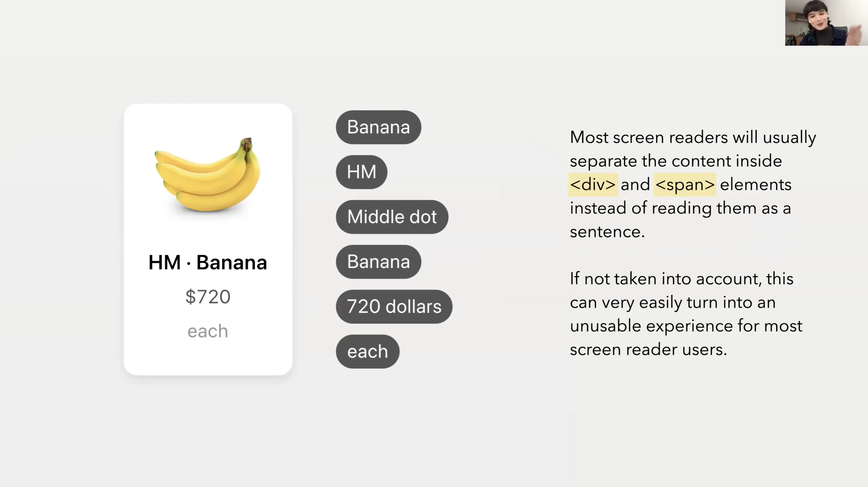Screen dimensions: 868x487
Task: Click the white product card background
Action: pos(208,239)
